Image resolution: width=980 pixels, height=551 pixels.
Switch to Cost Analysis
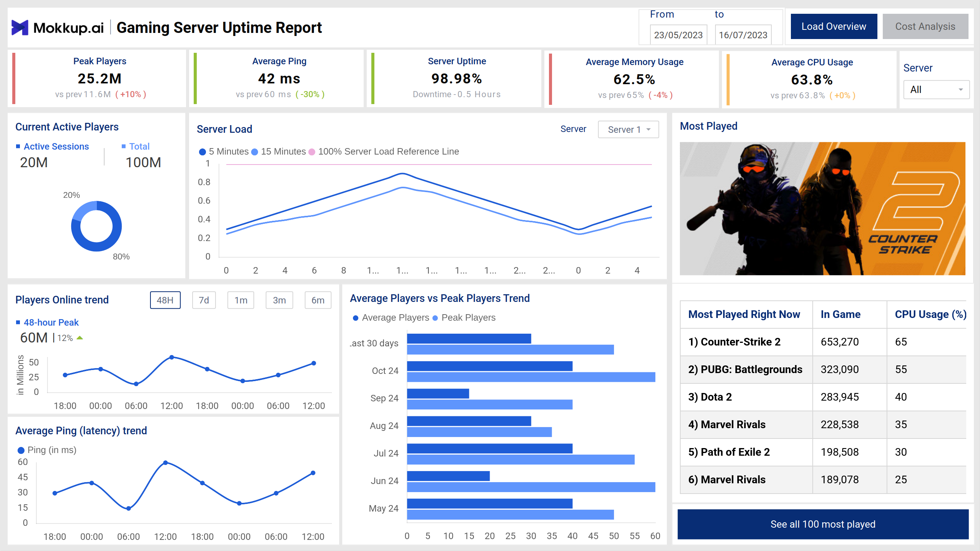pyautogui.click(x=925, y=26)
